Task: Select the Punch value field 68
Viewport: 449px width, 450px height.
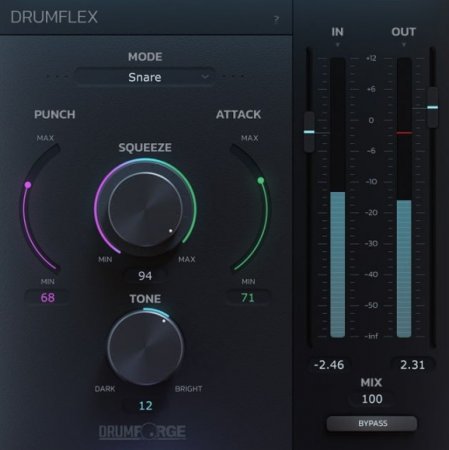Action: (48, 297)
